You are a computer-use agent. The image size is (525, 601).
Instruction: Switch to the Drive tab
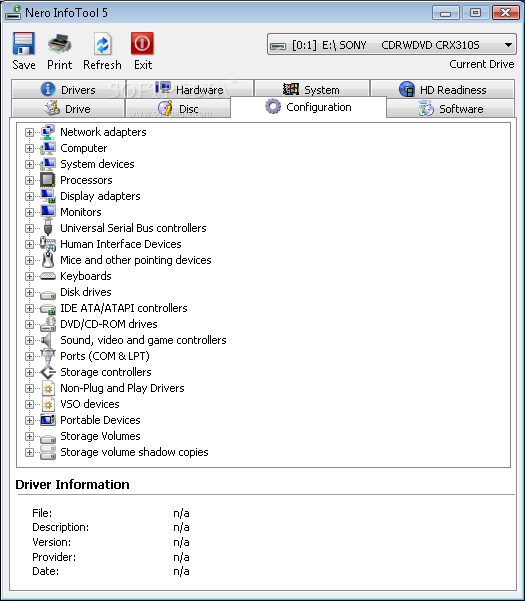(x=68, y=108)
